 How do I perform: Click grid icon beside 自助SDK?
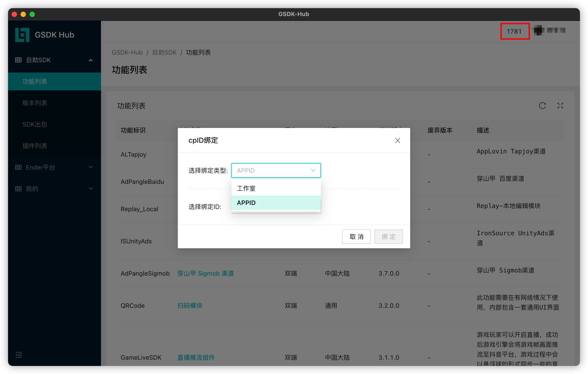click(x=18, y=60)
